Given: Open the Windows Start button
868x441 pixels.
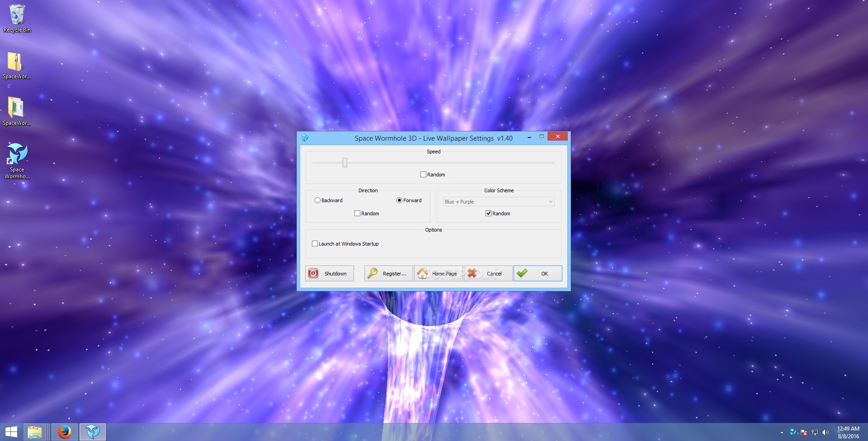Looking at the screenshot, I should (x=11, y=432).
